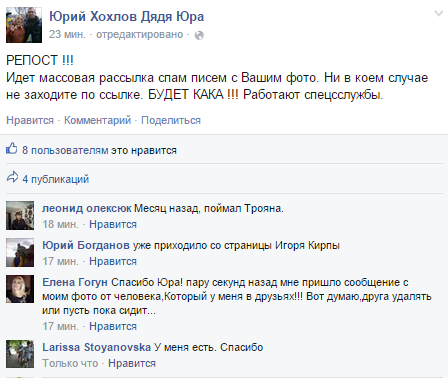448x378 pixels.
Task: Like леонид олексюк's comment
Action: (x=113, y=224)
